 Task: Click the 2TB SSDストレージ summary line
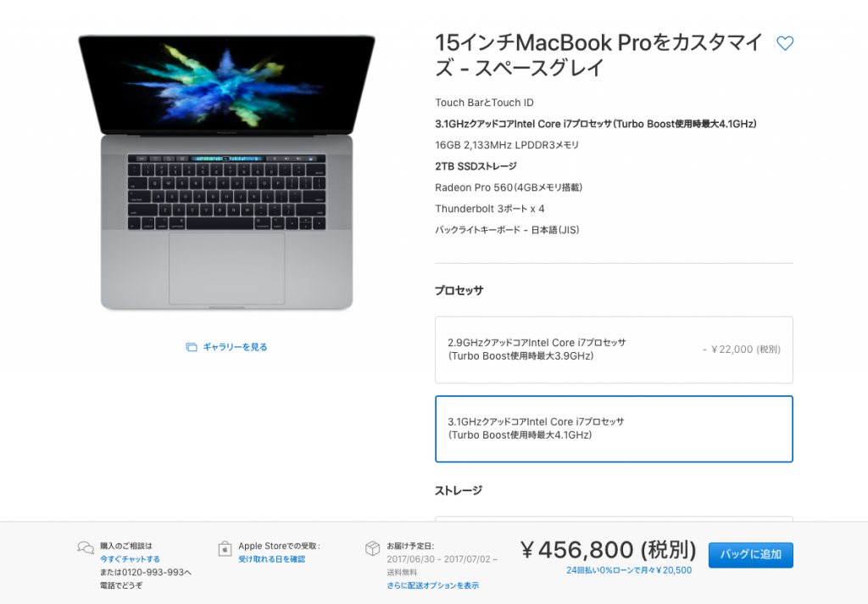pos(476,166)
